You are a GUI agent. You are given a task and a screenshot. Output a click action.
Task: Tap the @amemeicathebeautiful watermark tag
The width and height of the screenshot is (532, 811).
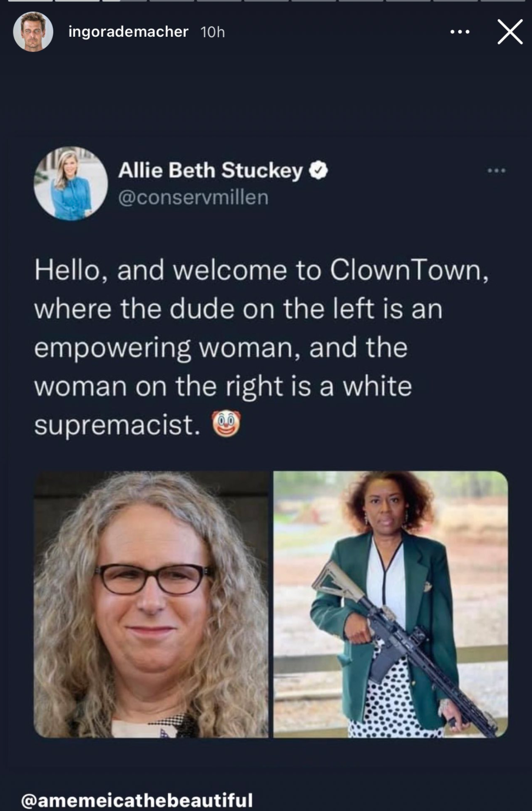pyautogui.click(x=137, y=800)
